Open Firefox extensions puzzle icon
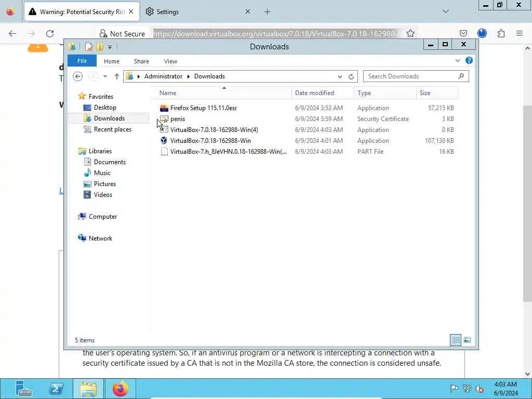 tap(501, 33)
